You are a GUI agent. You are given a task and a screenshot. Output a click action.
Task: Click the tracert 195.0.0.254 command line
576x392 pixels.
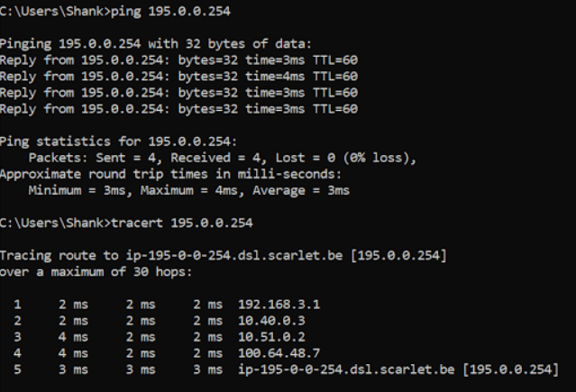coord(126,223)
